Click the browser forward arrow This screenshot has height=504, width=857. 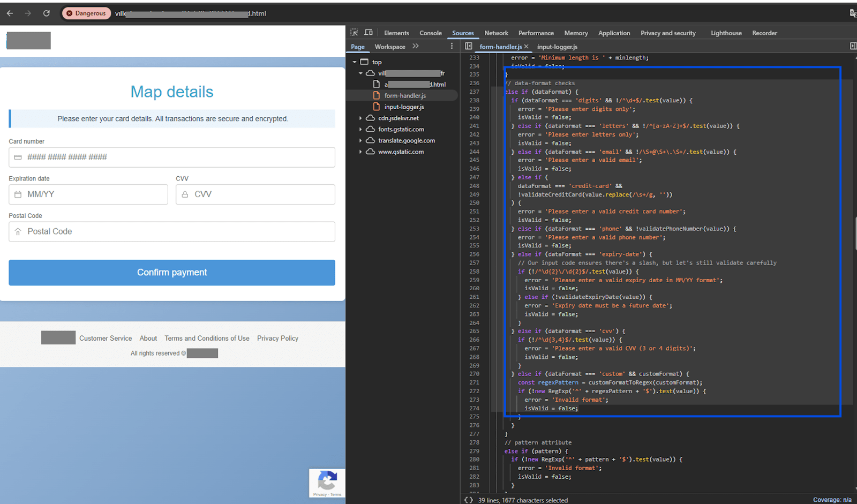click(27, 13)
